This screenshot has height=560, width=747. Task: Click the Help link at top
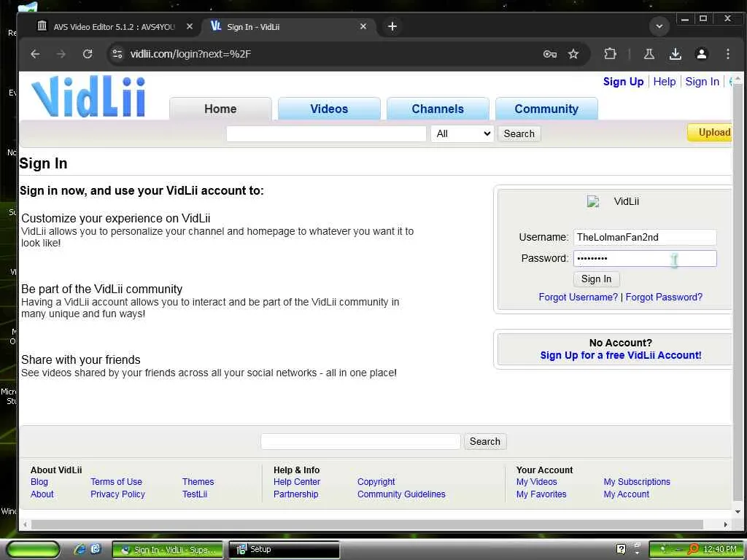click(x=664, y=82)
